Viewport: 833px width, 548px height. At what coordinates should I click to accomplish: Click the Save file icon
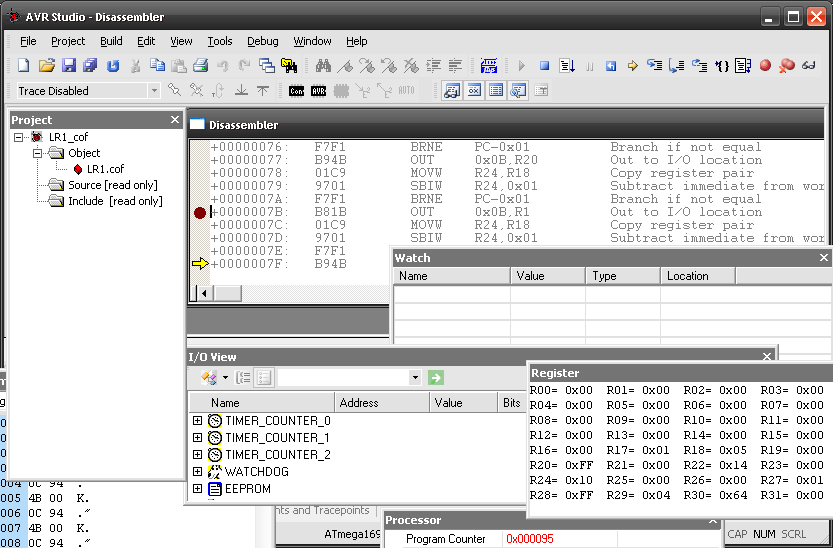tap(69, 66)
